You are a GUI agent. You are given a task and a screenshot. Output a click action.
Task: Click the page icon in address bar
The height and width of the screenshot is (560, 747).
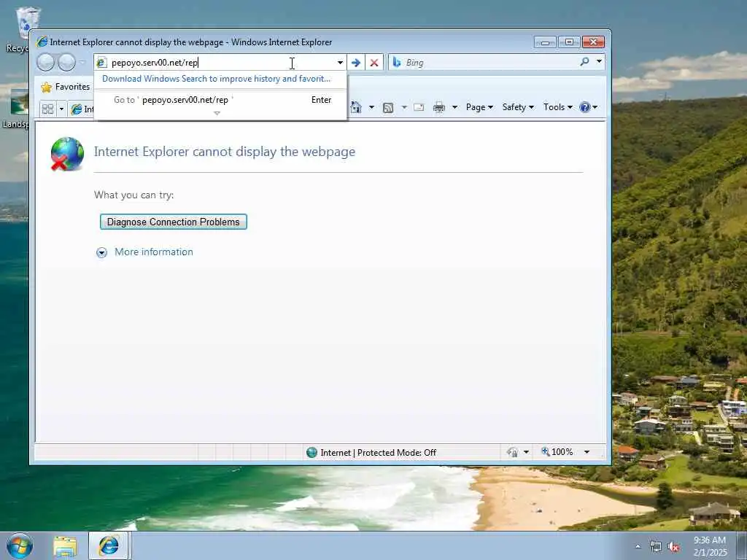[x=101, y=63]
